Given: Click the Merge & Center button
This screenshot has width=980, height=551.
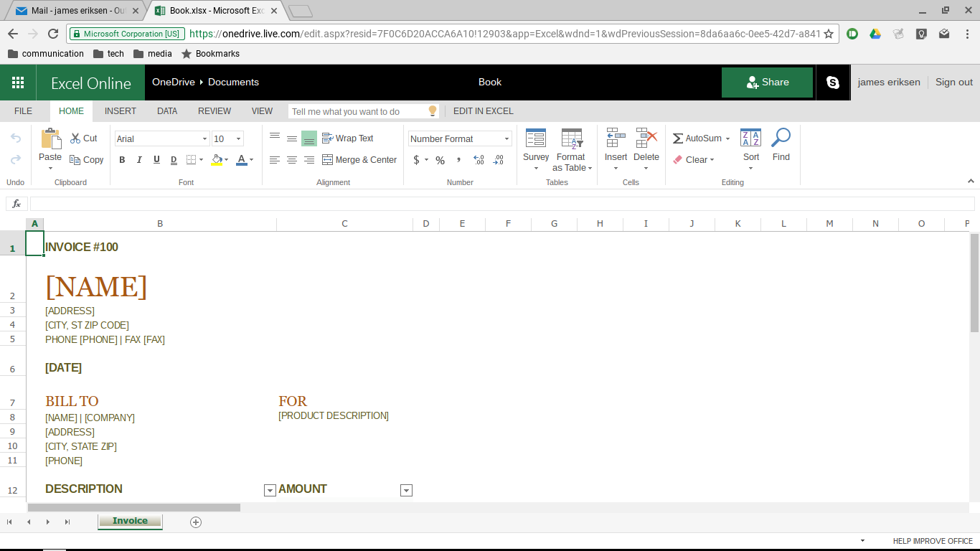Looking at the screenshot, I should (359, 160).
